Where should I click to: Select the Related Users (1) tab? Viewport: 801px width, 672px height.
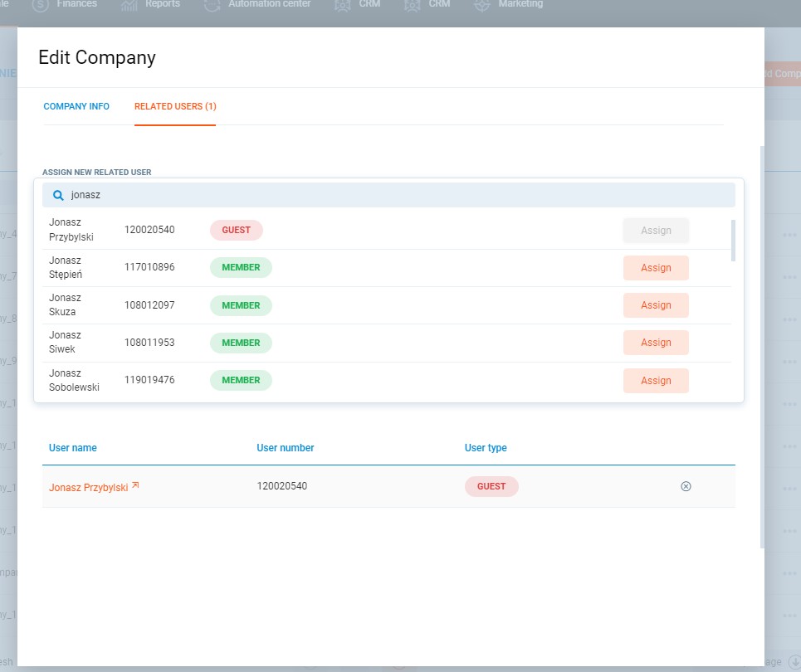(x=175, y=107)
